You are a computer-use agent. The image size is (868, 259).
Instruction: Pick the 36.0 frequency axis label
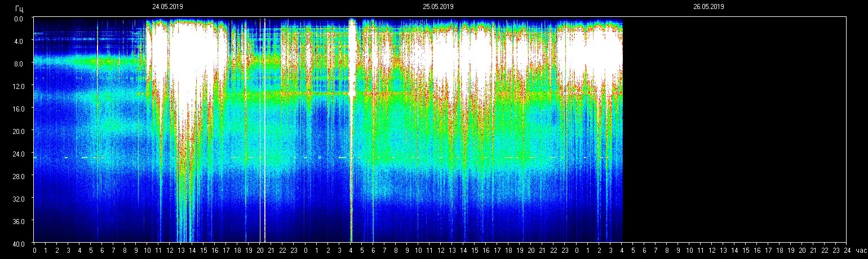coord(17,221)
